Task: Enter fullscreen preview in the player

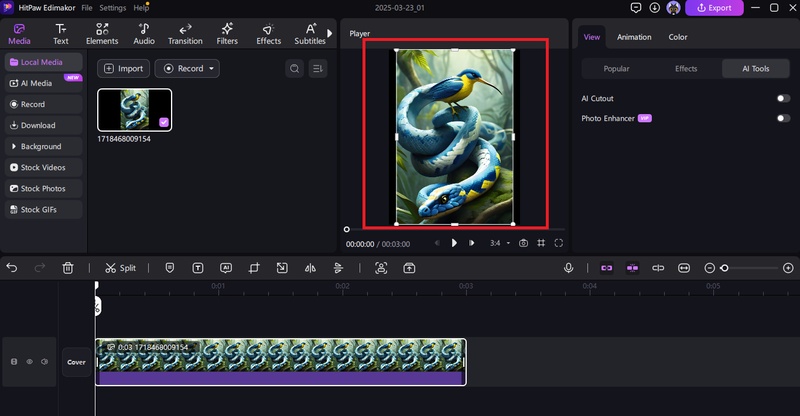Action: pyautogui.click(x=559, y=243)
